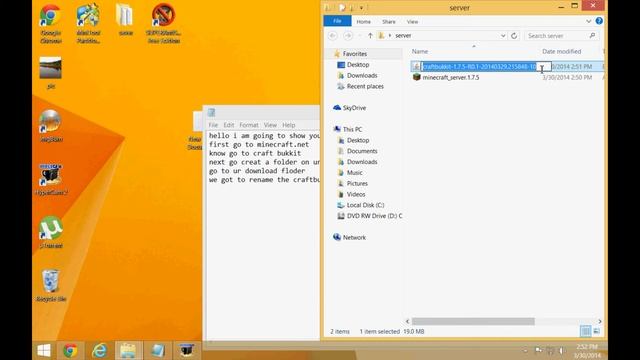Sort by Date modified column header
The image size is (640, 360).
(562, 51)
